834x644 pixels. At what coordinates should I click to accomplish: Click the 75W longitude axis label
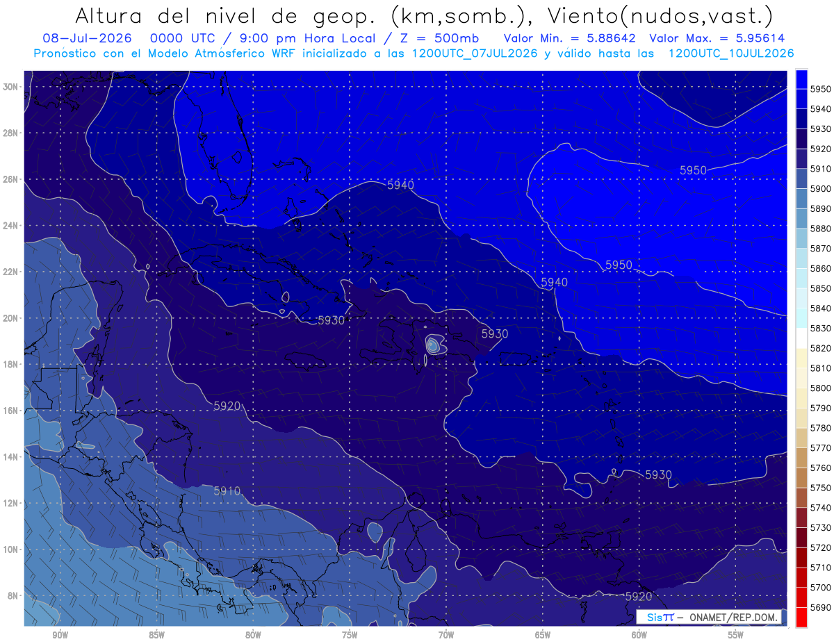tap(350, 635)
